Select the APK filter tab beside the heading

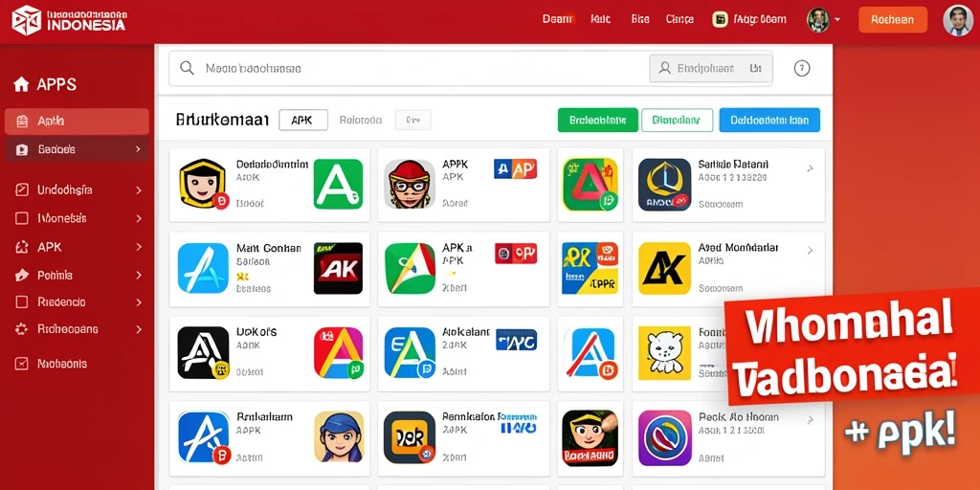point(303,120)
